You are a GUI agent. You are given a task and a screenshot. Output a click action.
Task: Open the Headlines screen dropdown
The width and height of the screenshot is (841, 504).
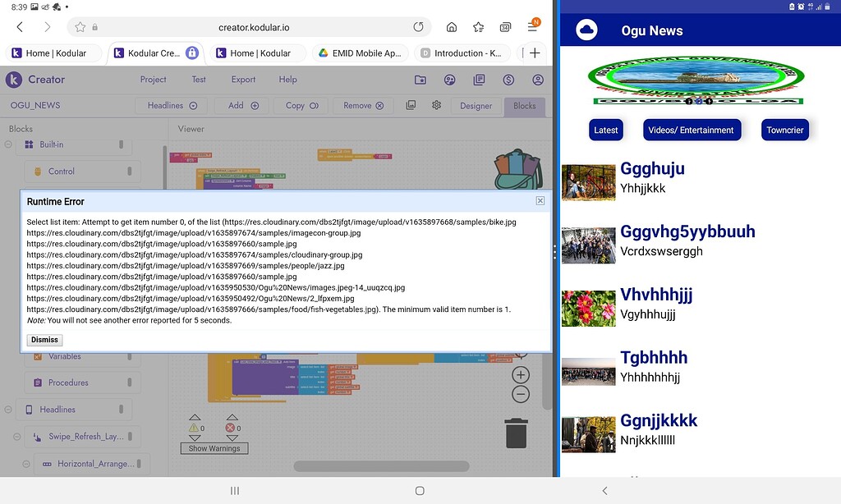pos(172,106)
